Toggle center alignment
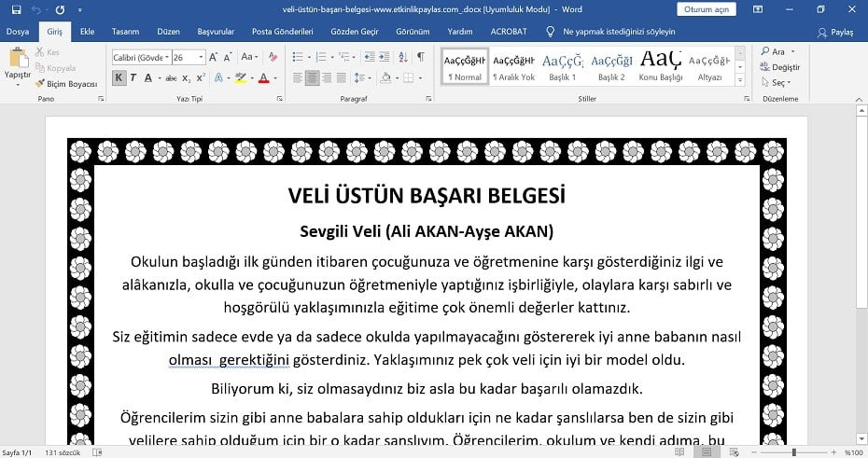The width and height of the screenshot is (868, 458). (313, 78)
